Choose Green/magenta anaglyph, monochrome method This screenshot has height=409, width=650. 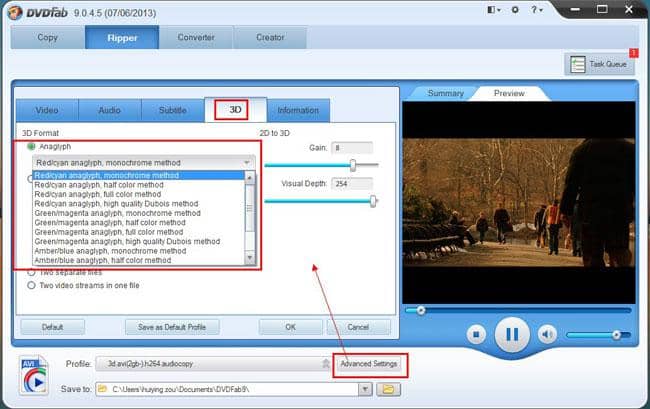click(x=139, y=213)
